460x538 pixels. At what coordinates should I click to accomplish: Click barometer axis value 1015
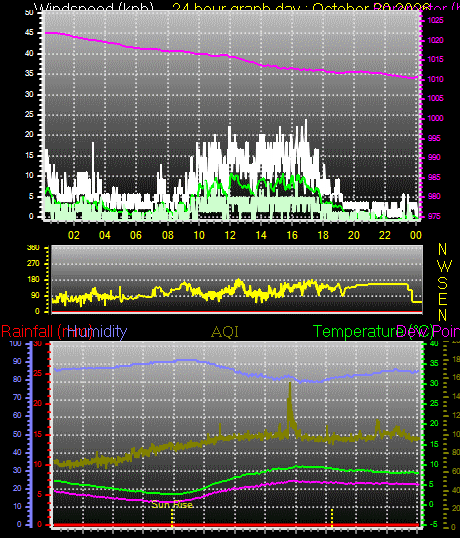(x=436, y=60)
